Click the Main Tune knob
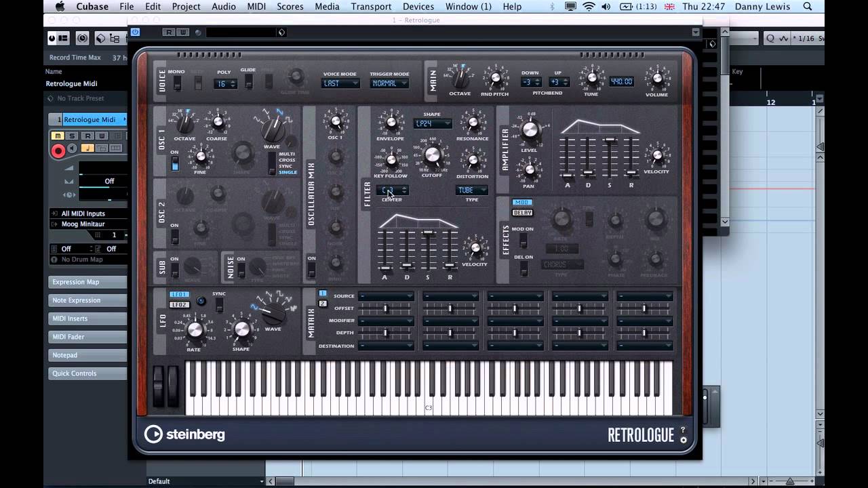The width and height of the screenshot is (868, 488). pos(591,78)
